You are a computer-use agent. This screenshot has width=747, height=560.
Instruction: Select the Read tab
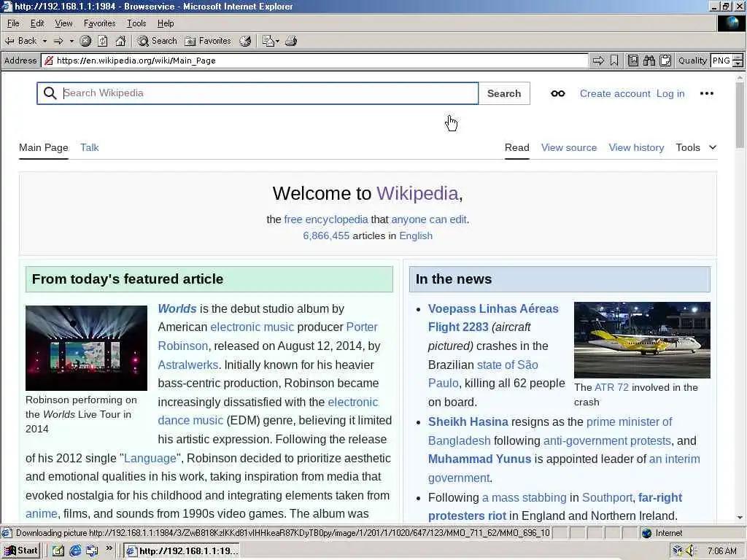(x=517, y=147)
